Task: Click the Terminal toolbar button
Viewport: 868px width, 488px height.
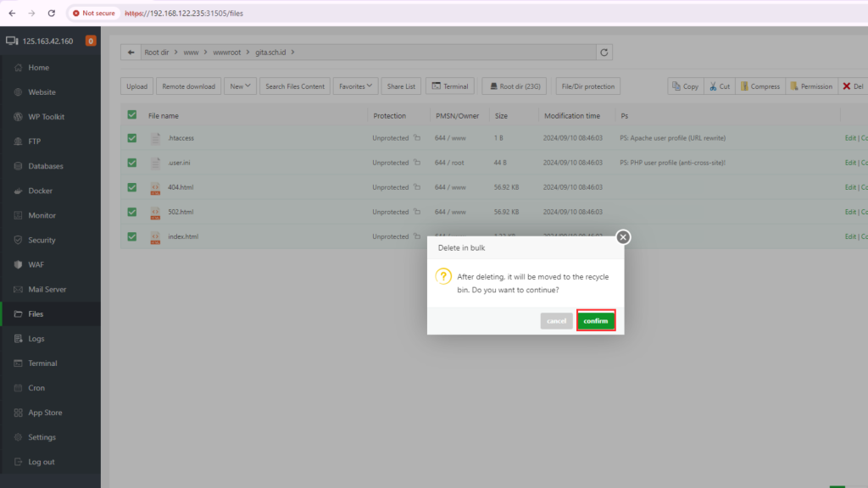Action: pos(449,86)
